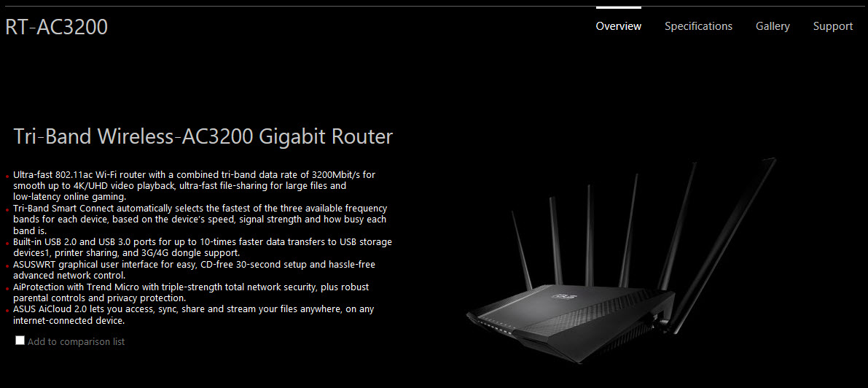868x388 pixels.
Task: Click the RT-AC3200 product title
Action: (56, 26)
